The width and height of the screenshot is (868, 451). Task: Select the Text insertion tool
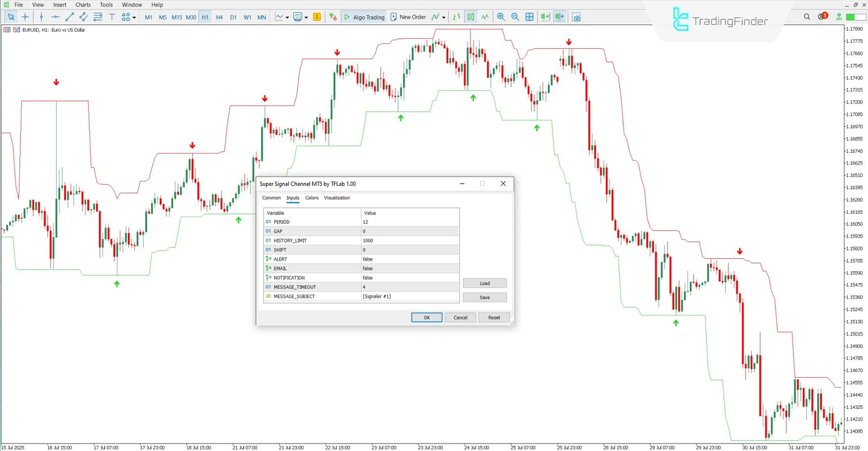point(112,17)
